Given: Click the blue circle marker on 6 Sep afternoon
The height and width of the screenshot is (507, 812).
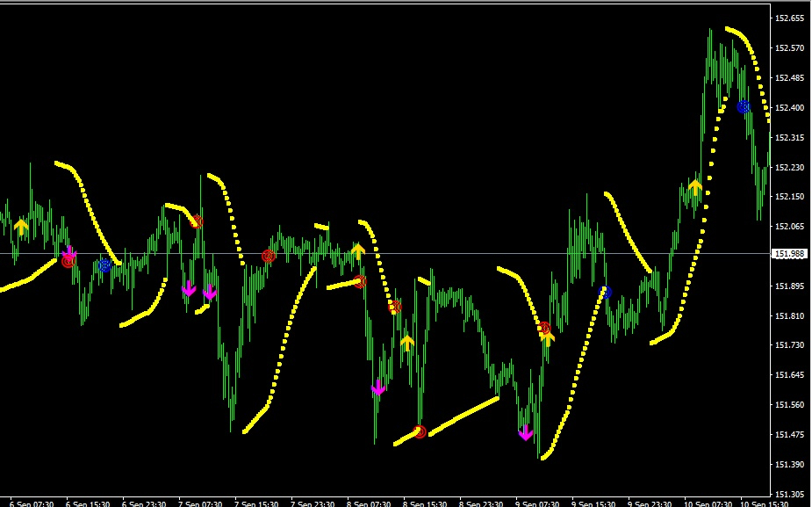Looking at the screenshot, I should pos(104,265).
